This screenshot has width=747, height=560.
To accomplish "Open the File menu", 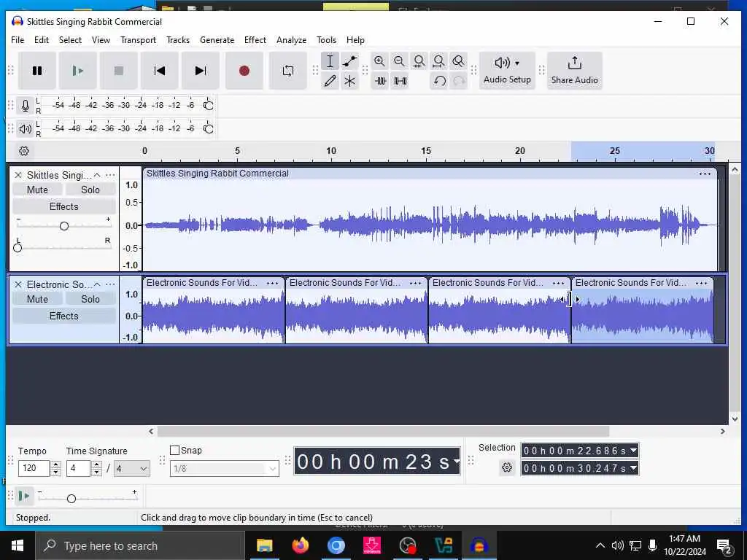I will tap(18, 40).
